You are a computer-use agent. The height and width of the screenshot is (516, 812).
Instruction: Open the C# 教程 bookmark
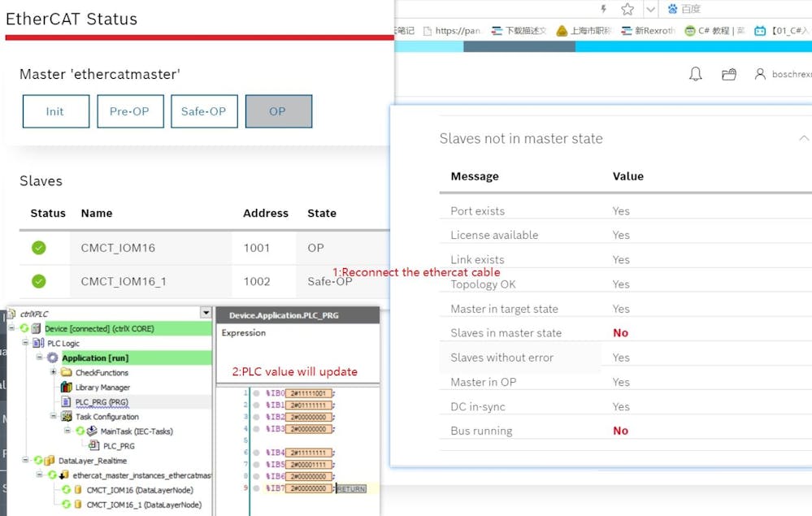[x=714, y=31]
